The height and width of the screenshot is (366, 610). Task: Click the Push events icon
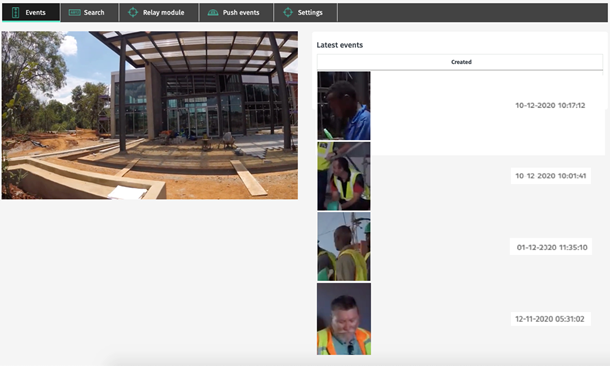tap(213, 12)
